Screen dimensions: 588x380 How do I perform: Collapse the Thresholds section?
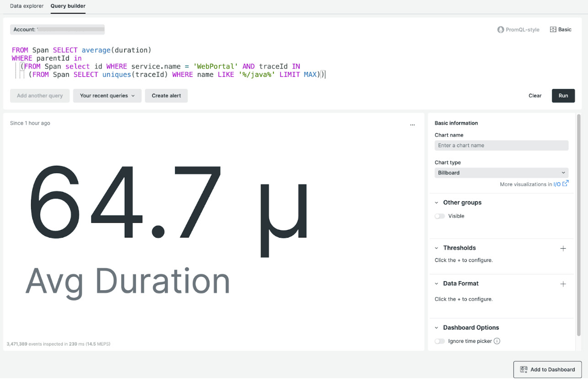point(435,248)
